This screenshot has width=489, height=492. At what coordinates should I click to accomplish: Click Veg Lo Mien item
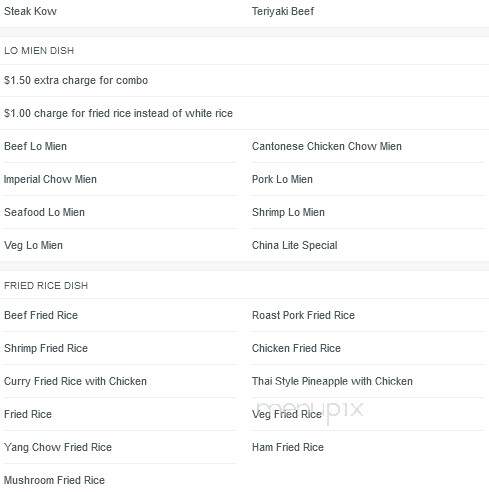click(33, 245)
